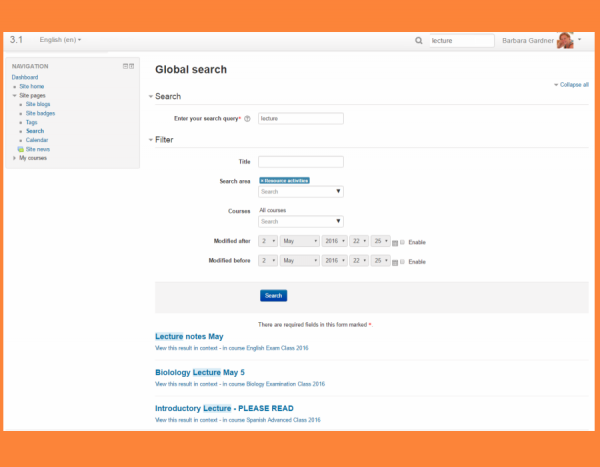The width and height of the screenshot is (600, 467).
Task: Enable the Modified after filter
Action: [x=403, y=242]
